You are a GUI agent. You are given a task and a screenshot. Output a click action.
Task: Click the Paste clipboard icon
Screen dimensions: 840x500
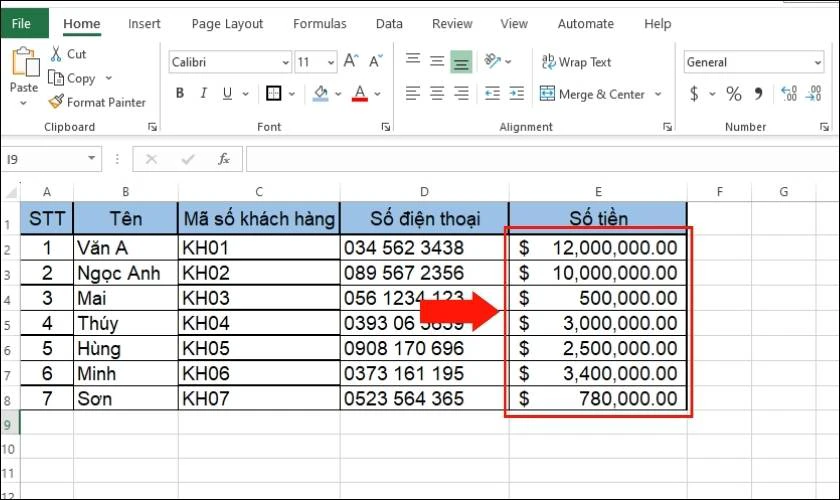pos(25,61)
